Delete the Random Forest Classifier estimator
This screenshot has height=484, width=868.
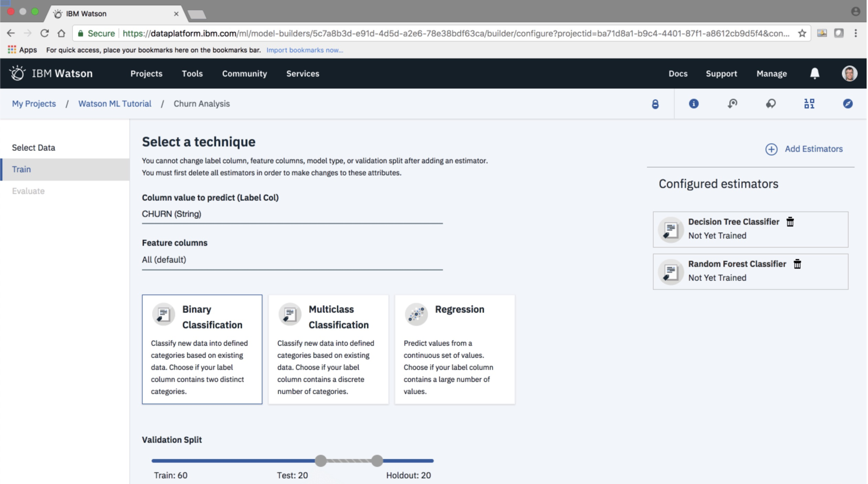[797, 264]
